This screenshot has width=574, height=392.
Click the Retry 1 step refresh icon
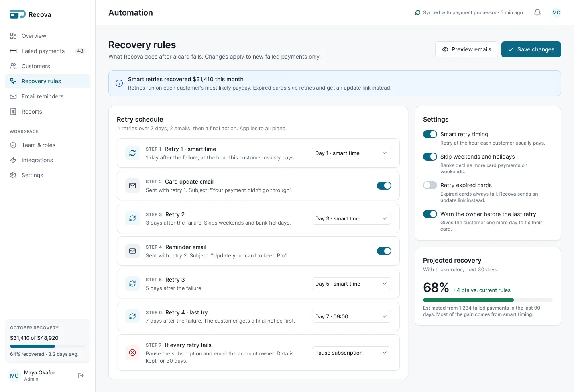click(x=132, y=153)
